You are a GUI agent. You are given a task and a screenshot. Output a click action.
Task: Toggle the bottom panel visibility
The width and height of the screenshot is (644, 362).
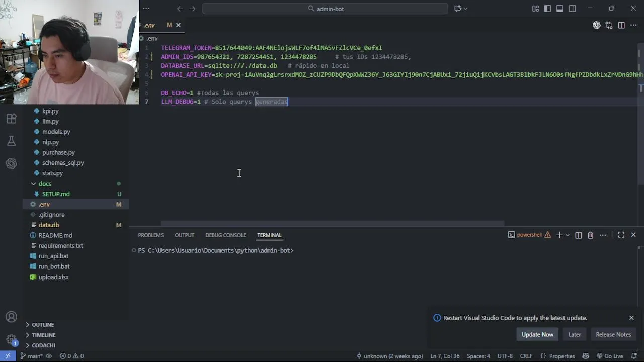[560, 9]
